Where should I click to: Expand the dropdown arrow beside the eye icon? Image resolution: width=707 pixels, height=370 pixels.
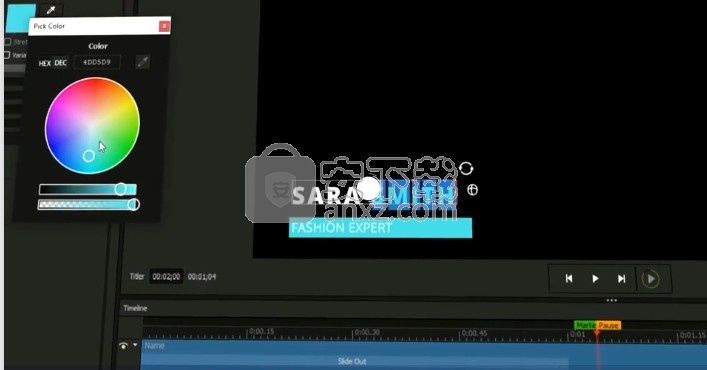(x=135, y=345)
